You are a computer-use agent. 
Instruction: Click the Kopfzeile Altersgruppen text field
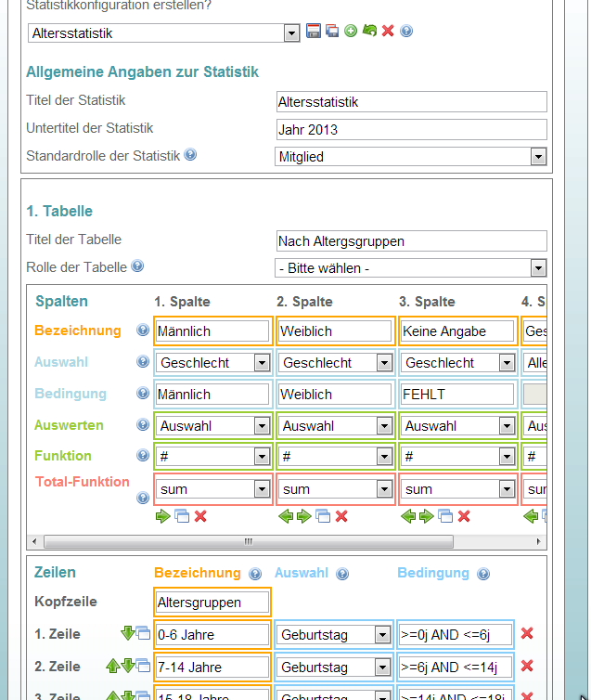(212, 603)
